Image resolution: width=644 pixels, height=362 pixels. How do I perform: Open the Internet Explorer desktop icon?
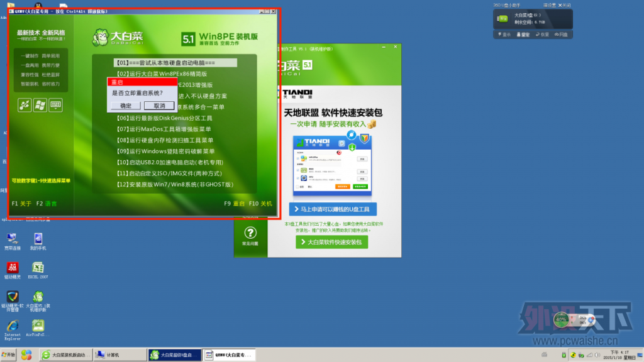point(13,330)
